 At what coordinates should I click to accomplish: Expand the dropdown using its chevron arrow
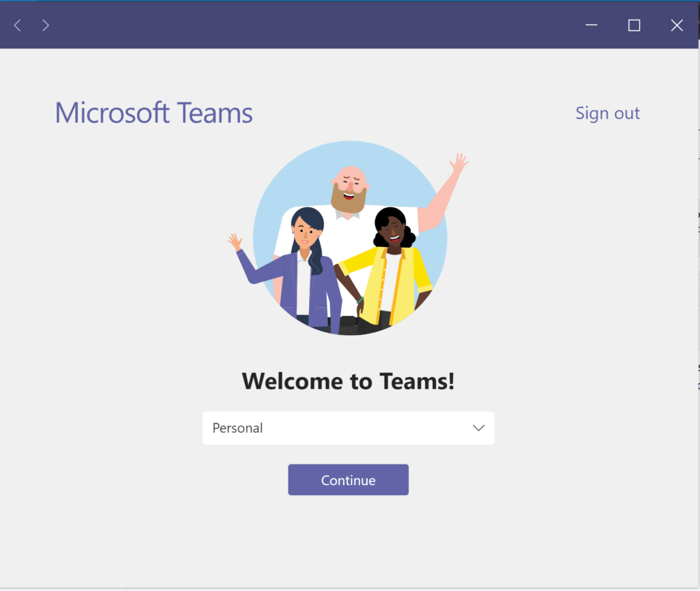pyautogui.click(x=479, y=428)
